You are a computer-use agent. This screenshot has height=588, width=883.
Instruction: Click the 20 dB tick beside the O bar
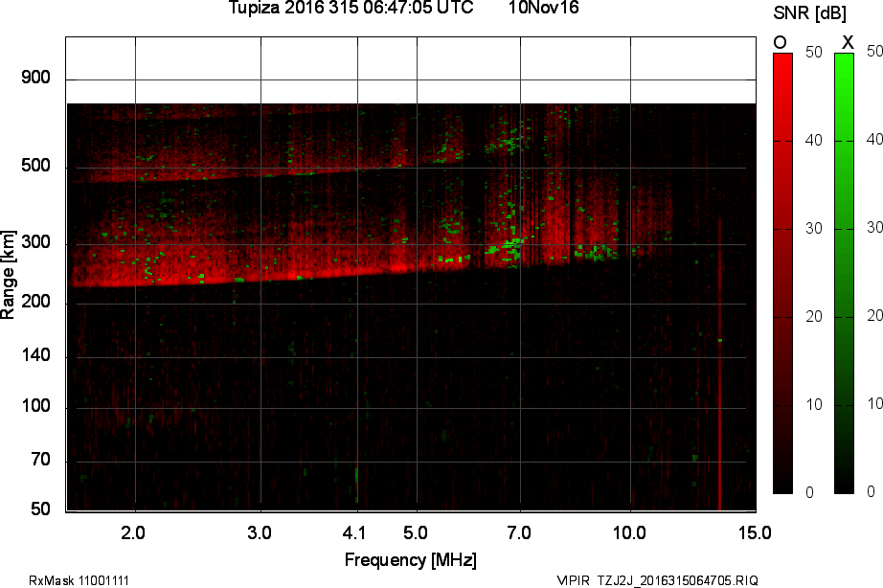coord(814,317)
